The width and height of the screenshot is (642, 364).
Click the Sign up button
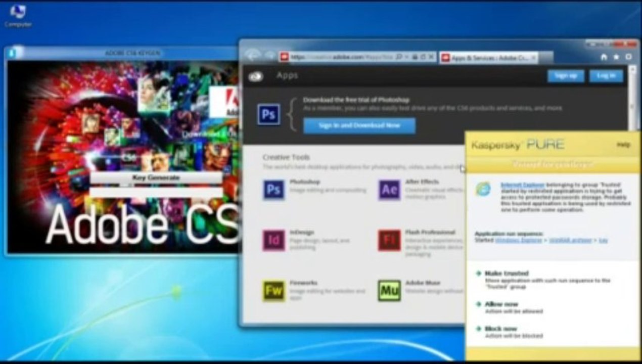click(566, 76)
